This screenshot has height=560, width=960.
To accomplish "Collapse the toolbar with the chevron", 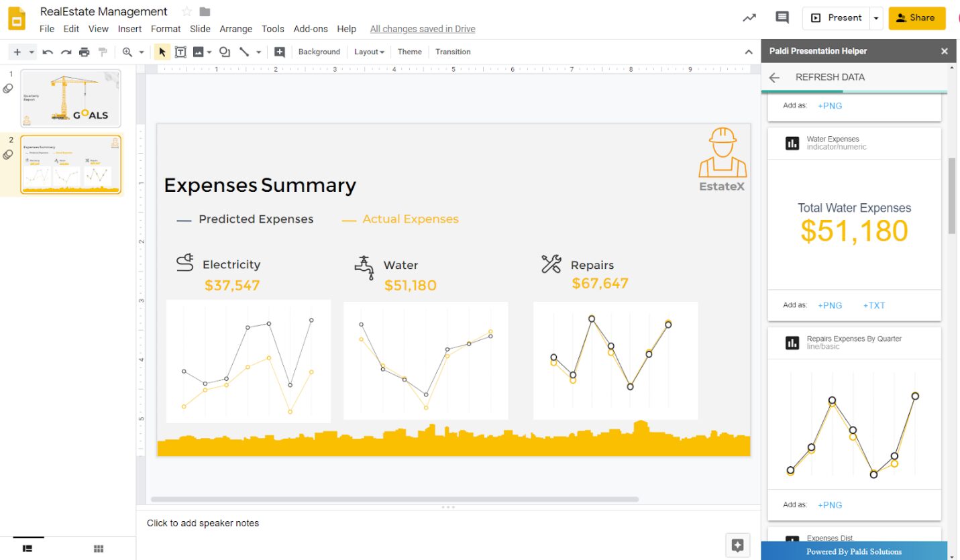I will pos(748,51).
